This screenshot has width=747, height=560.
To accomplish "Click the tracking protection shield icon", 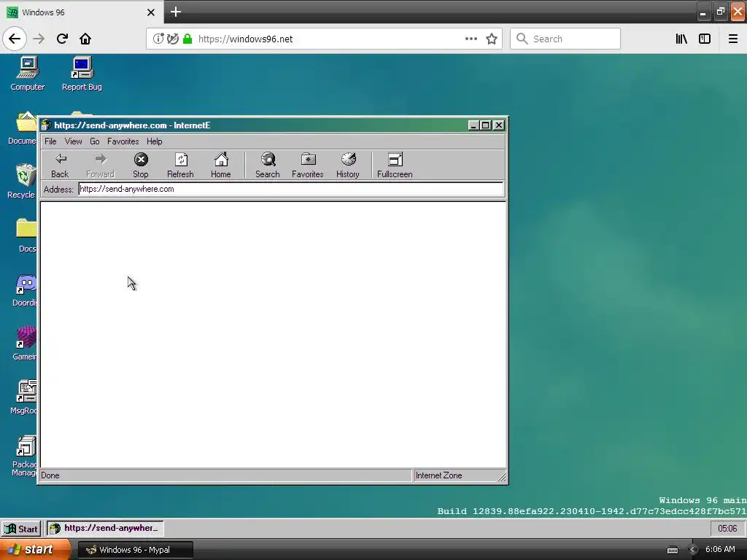I will click(173, 39).
